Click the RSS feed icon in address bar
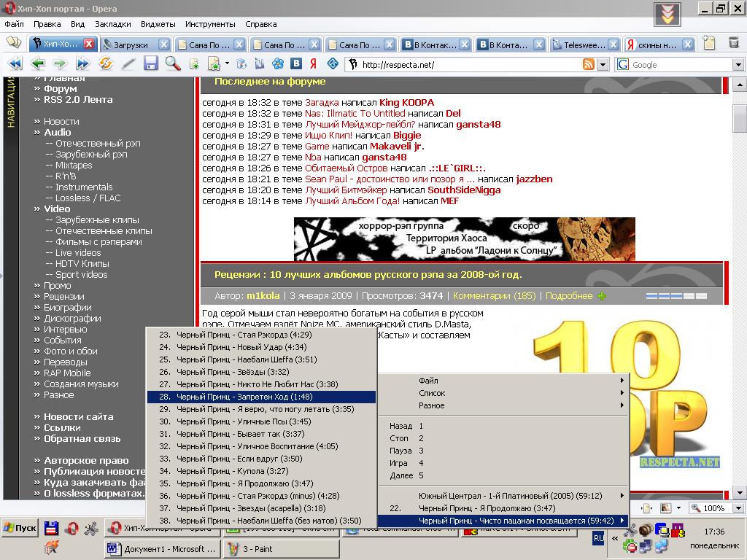The width and height of the screenshot is (747, 560). [x=588, y=65]
